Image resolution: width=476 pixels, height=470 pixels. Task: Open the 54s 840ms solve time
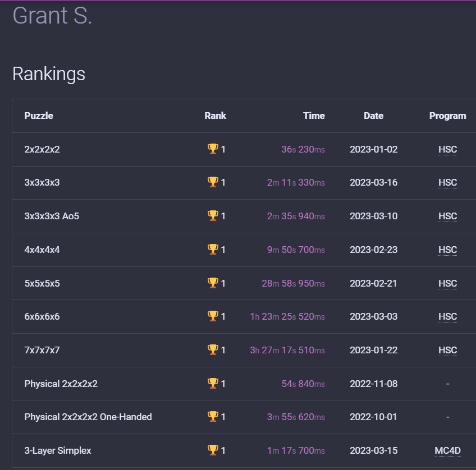[x=303, y=384]
